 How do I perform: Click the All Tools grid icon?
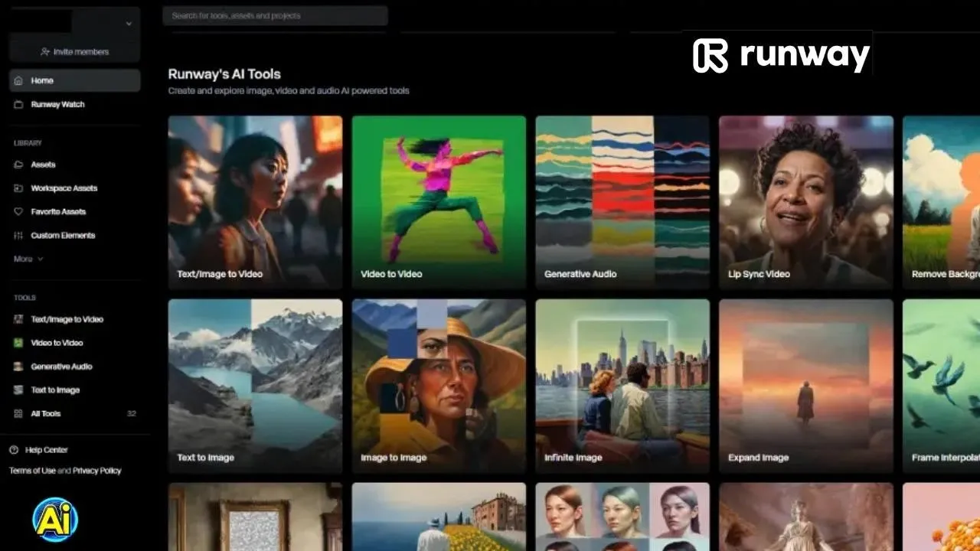pos(19,414)
